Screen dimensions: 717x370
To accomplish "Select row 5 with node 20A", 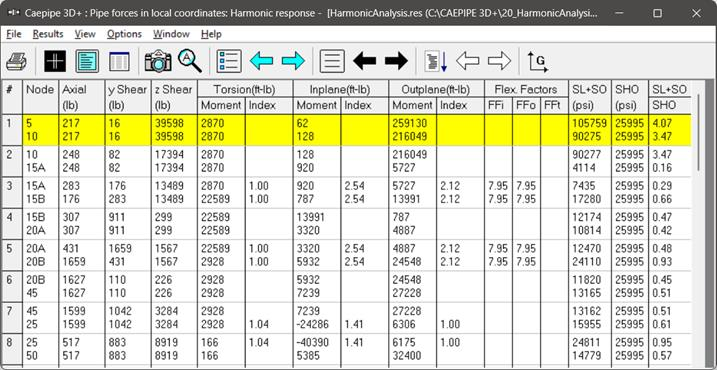I will [x=348, y=255].
